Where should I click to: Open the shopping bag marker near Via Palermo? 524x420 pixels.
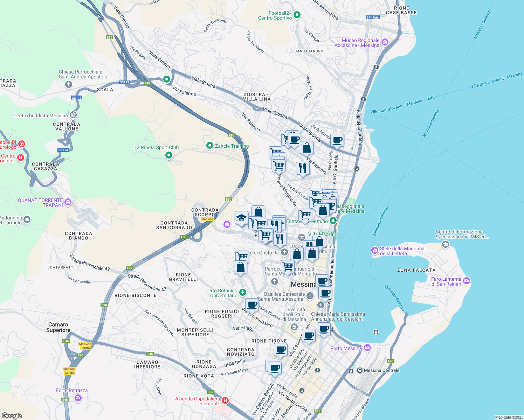pos(306,148)
